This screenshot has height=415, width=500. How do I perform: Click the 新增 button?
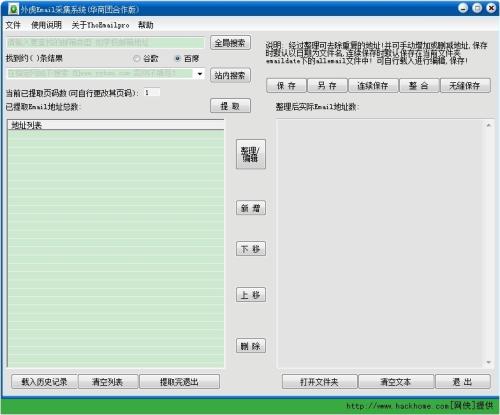251,208
